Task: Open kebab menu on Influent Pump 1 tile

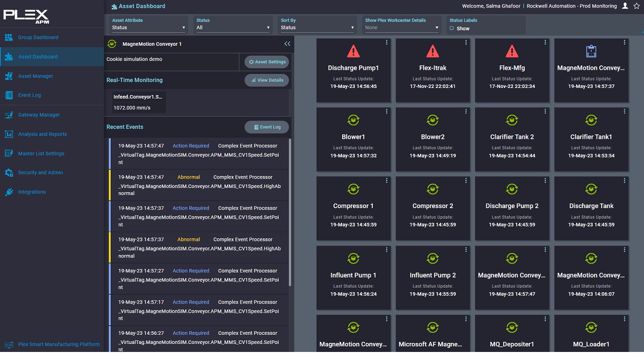Action: (x=387, y=250)
